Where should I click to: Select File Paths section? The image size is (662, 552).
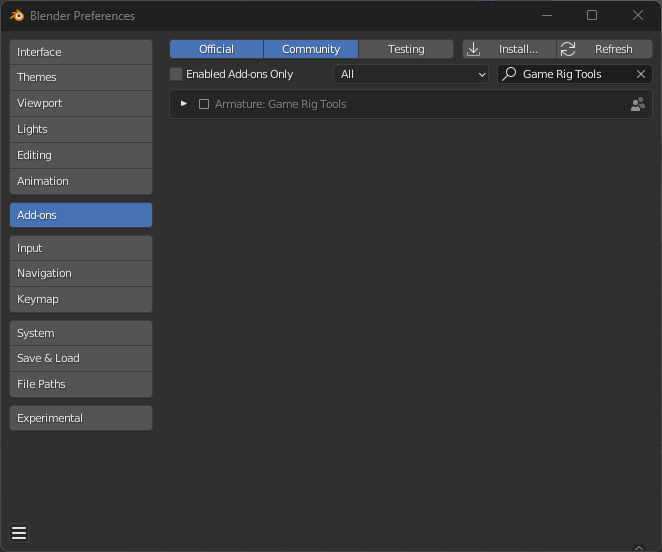point(81,384)
